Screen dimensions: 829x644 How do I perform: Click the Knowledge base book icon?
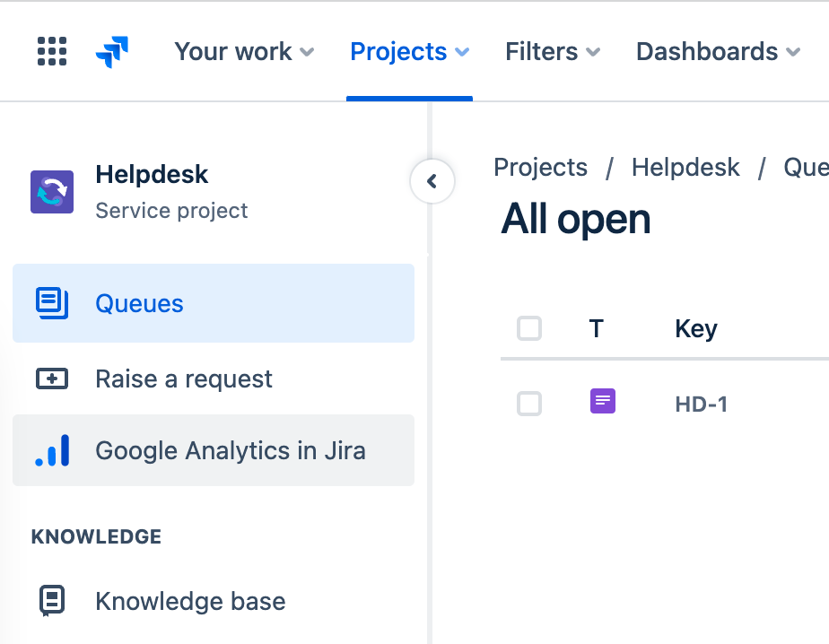(52, 601)
